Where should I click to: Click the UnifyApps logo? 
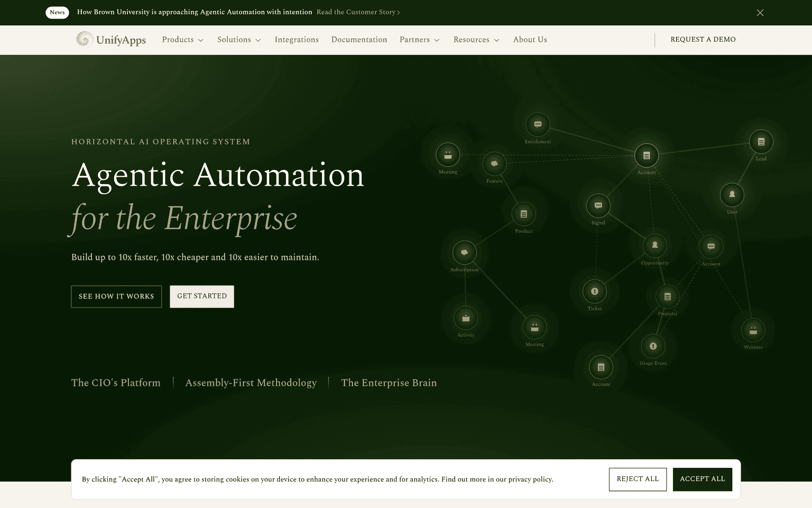pyautogui.click(x=111, y=40)
